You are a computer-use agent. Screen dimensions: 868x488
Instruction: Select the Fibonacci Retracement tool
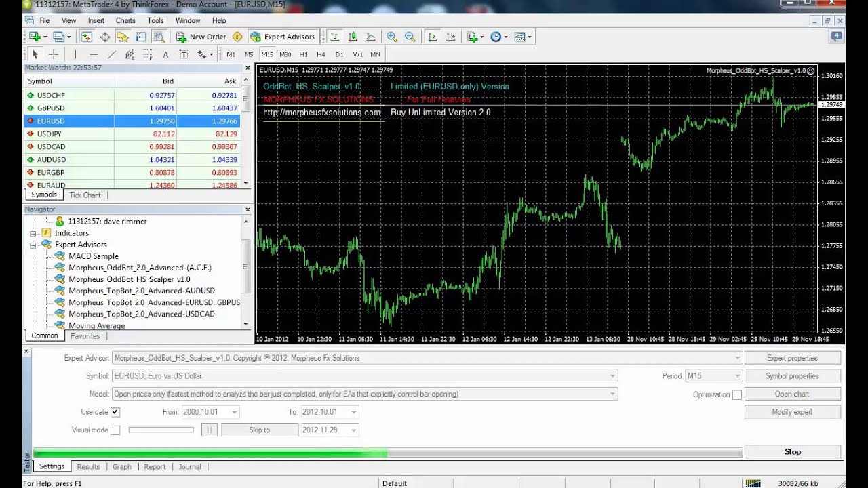tap(147, 54)
